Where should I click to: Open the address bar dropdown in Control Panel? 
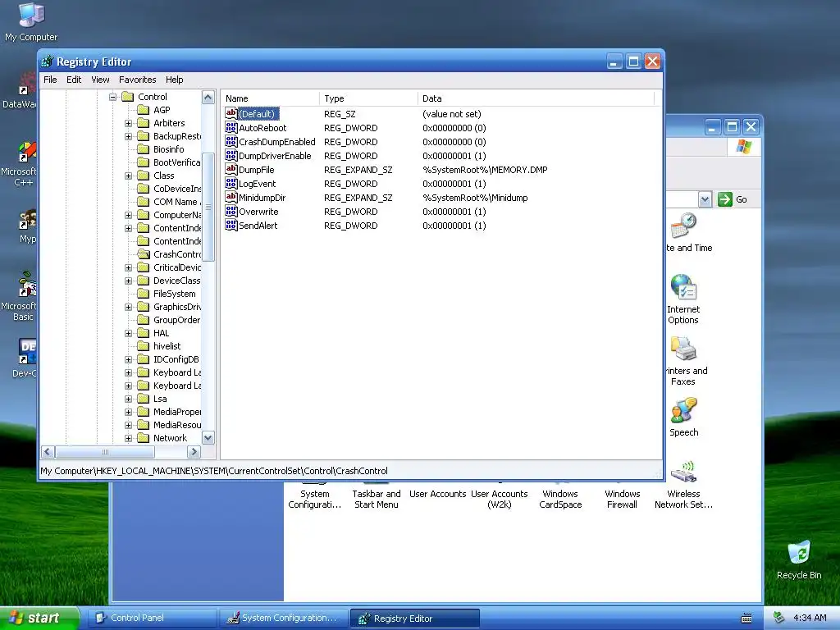tap(705, 199)
